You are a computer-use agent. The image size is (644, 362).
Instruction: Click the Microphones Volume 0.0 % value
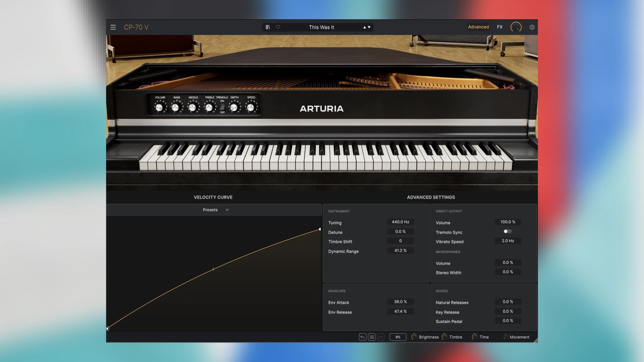click(x=508, y=262)
